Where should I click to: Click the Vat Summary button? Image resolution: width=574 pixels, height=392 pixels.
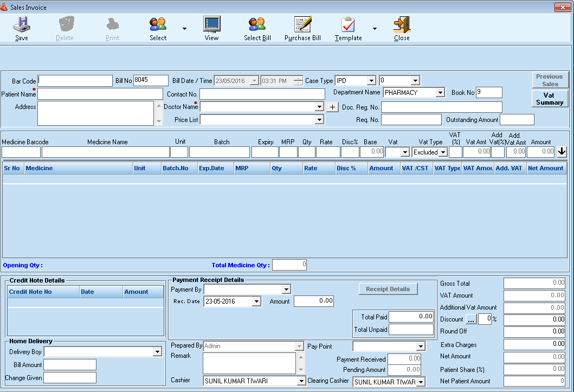(550, 99)
